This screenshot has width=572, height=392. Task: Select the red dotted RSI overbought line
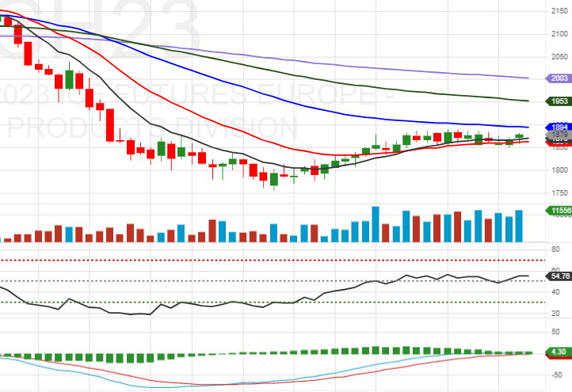point(273,260)
